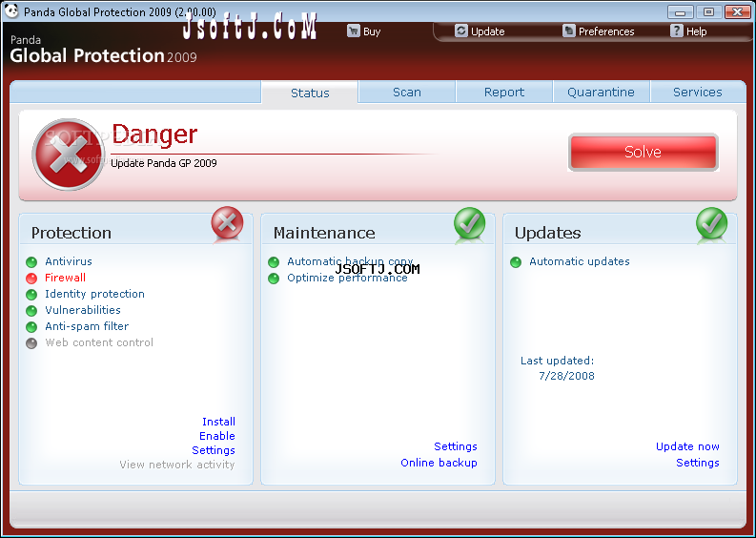
Task: Click the Protection panel heading
Action: pyautogui.click(x=72, y=233)
